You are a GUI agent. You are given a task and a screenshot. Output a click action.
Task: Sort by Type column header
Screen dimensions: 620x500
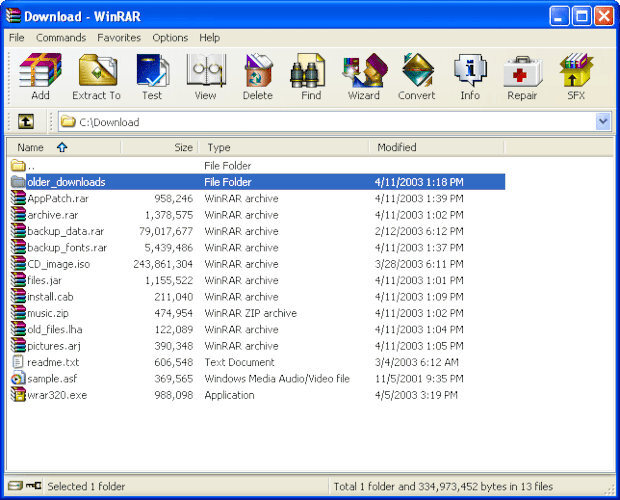tap(284, 147)
